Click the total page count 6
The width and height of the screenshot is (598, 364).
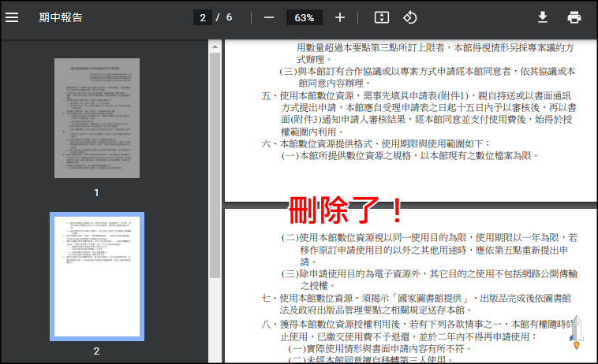pos(229,17)
